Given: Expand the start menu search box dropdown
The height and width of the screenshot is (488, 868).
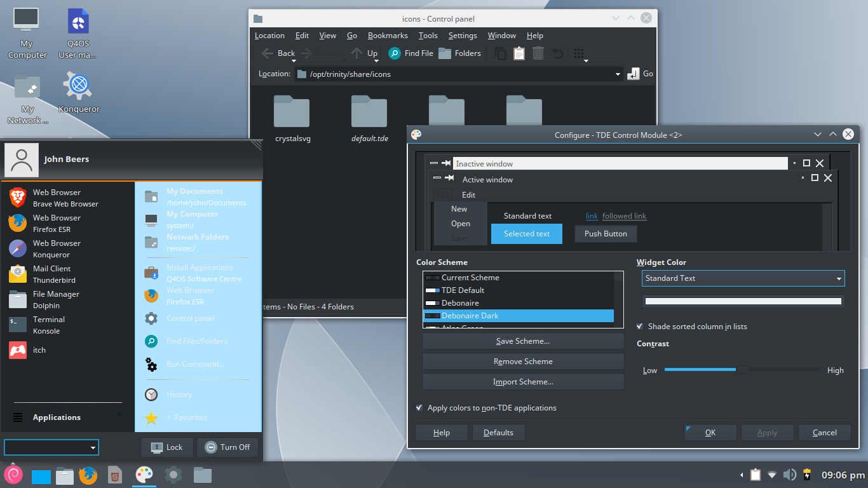Looking at the screenshot, I should (x=93, y=447).
